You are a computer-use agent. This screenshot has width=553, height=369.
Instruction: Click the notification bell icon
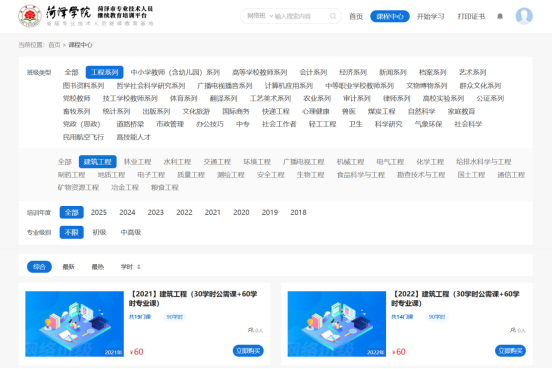pyautogui.click(x=500, y=16)
